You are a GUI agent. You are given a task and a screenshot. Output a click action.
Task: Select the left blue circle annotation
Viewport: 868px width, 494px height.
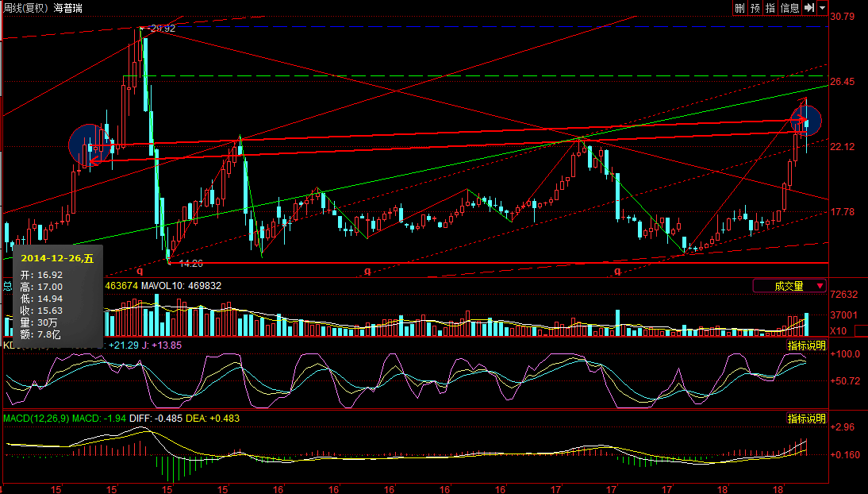[x=87, y=145]
